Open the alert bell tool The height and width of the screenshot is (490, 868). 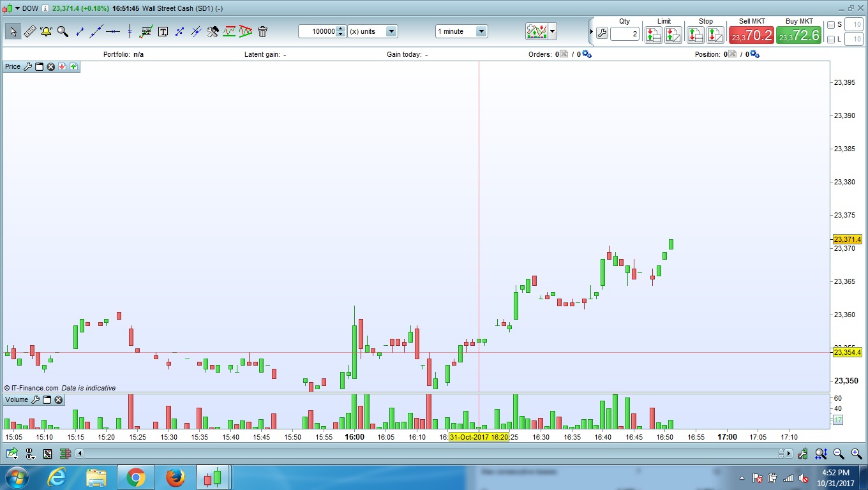tap(46, 31)
